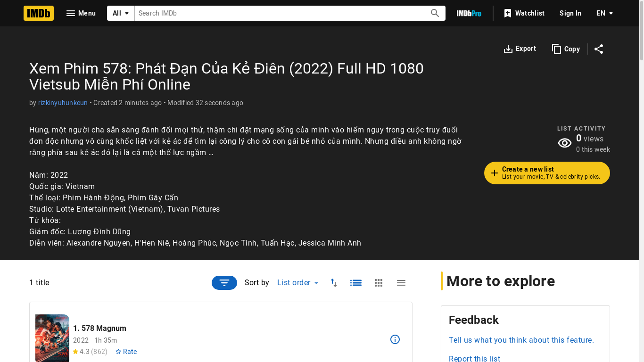Open rizkinyuhunkeun user profile
This screenshot has width=644, height=362.
pos(63,103)
